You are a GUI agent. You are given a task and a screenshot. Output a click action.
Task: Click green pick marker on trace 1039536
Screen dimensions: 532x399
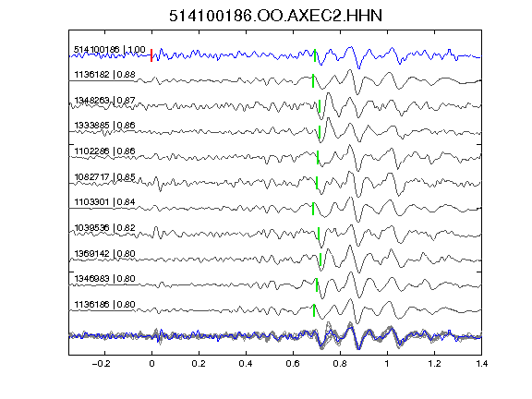(x=319, y=234)
